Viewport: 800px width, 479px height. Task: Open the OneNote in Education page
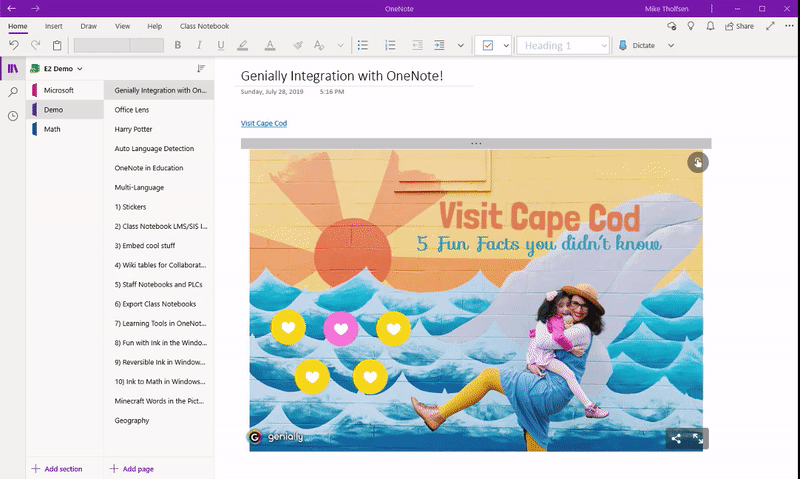tap(159, 168)
